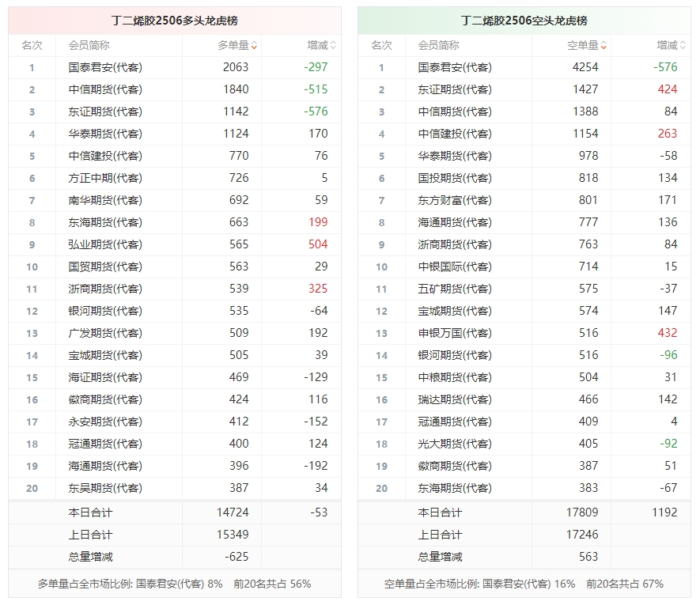
Task: Click red 432 change value for 申银万国
Action: pyautogui.click(x=668, y=333)
